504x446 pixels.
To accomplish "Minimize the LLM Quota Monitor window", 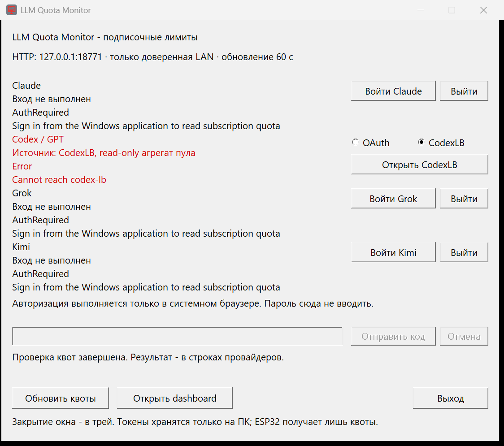I will (421, 10).
